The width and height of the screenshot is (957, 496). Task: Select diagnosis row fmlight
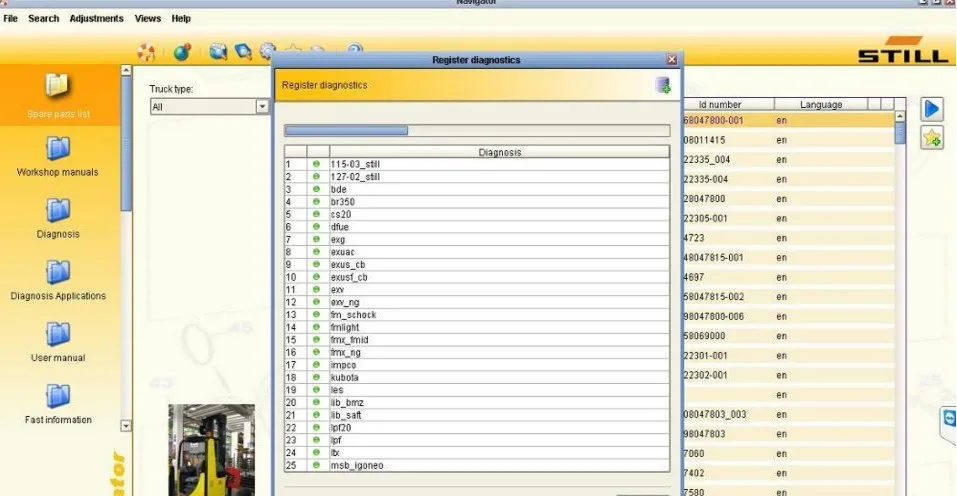point(477,327)
